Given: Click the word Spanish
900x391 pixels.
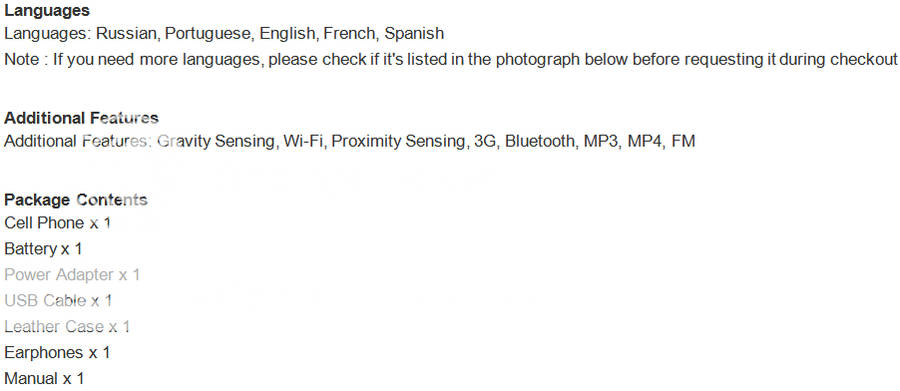Looking at the screenshot, I should [x=414, y=34].
